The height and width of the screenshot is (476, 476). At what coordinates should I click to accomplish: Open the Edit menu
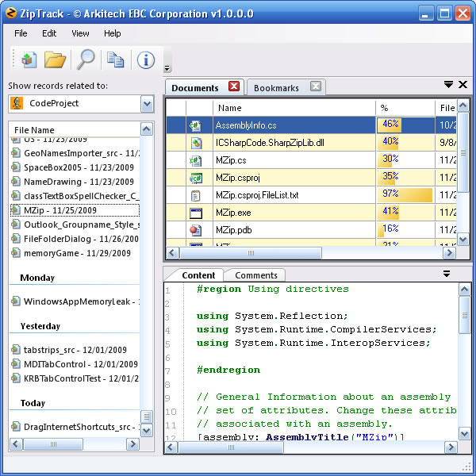point(49,33)
